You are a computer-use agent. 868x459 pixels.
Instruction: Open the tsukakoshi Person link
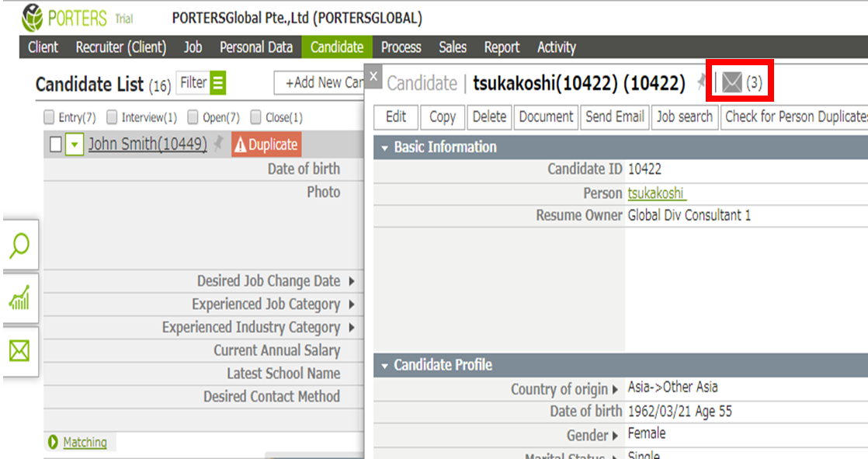click(x=656, y=193)
